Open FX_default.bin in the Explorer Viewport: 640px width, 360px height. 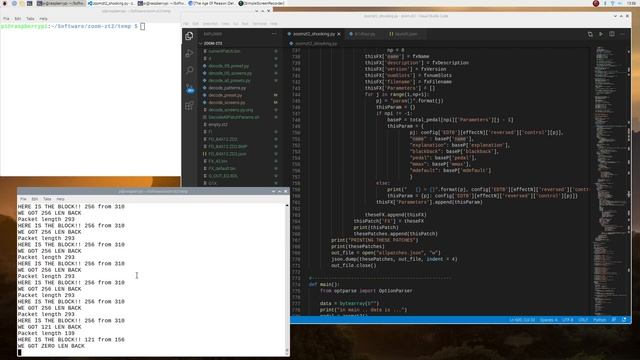222,169
